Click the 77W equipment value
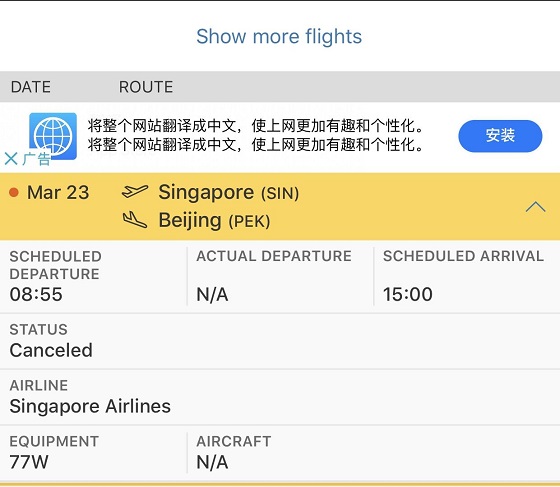The width and height of the screenshot is (560, 487). 29,462
